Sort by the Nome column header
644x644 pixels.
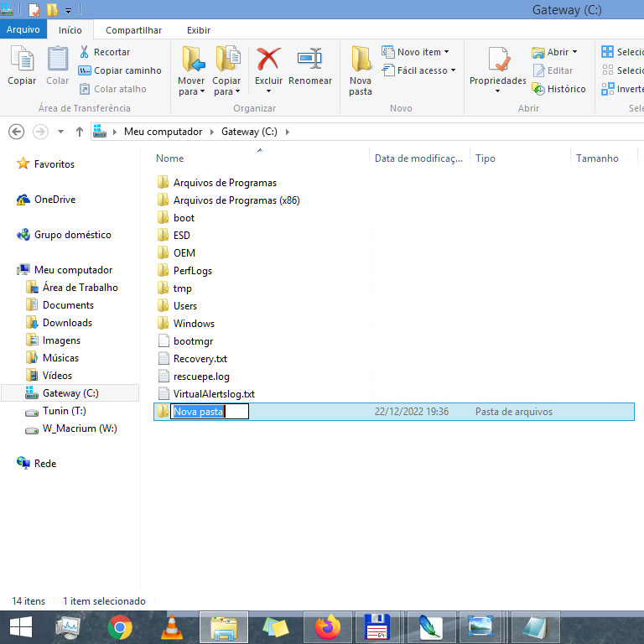pyautogui.click(x=170, y=158)
